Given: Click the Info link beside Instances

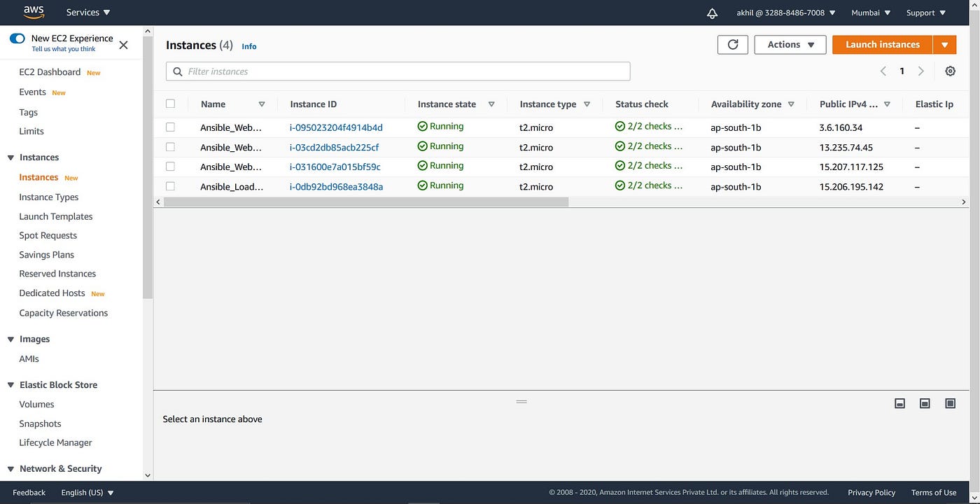Looking at the screenshot, I should pos(249,46).
